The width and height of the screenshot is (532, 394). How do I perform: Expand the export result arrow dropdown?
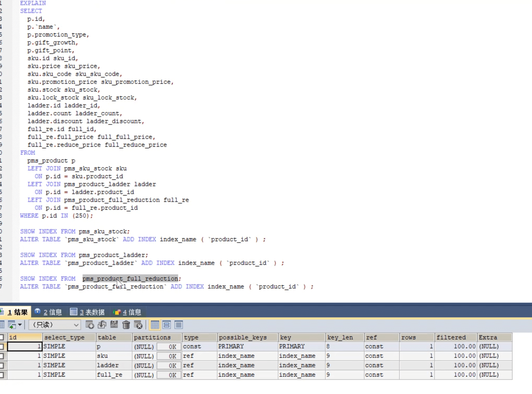(x=20, y=325)
